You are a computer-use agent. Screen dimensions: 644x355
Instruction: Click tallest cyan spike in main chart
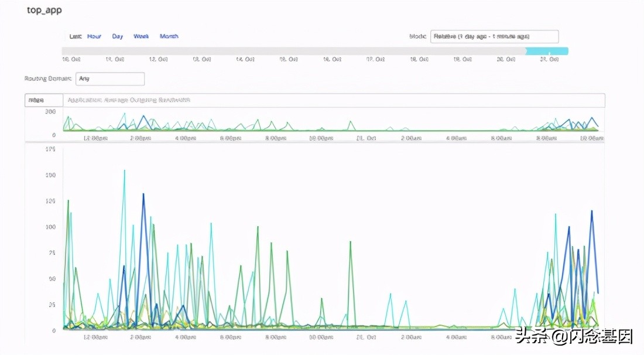(x=124, y=171)
